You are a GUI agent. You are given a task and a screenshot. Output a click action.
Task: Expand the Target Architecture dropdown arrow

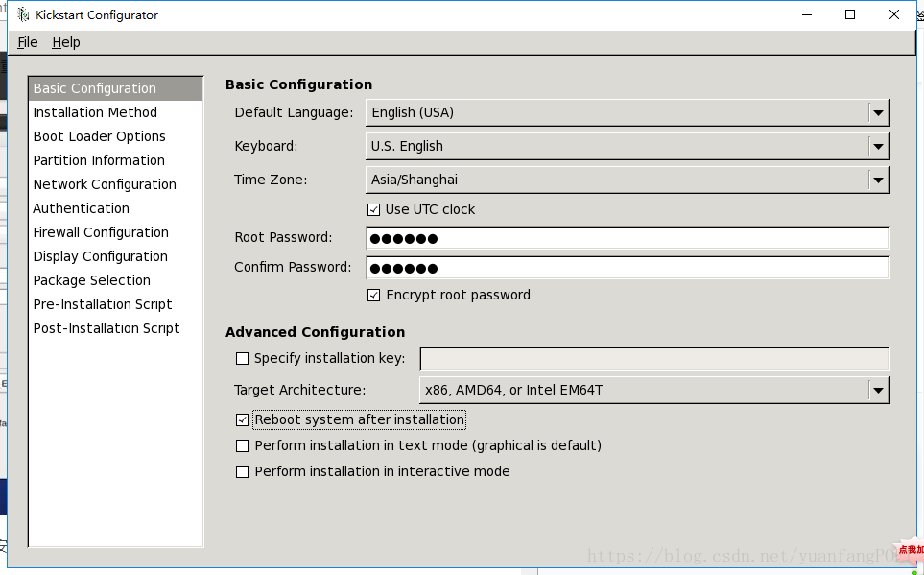[878, 390]
